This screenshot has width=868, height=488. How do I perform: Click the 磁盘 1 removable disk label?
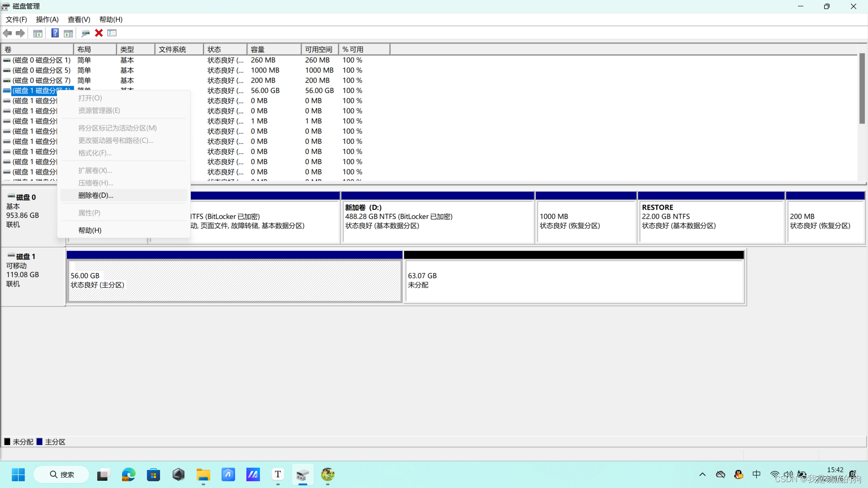point(33,277)
